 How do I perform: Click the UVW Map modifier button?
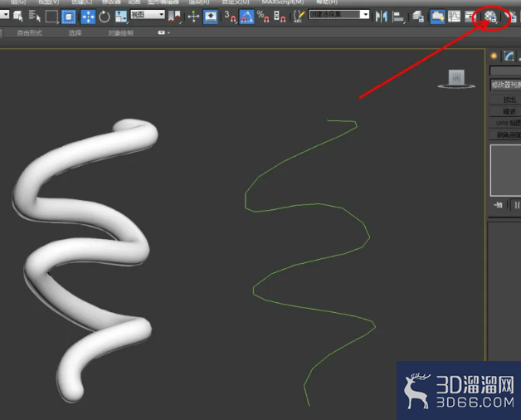505,123
